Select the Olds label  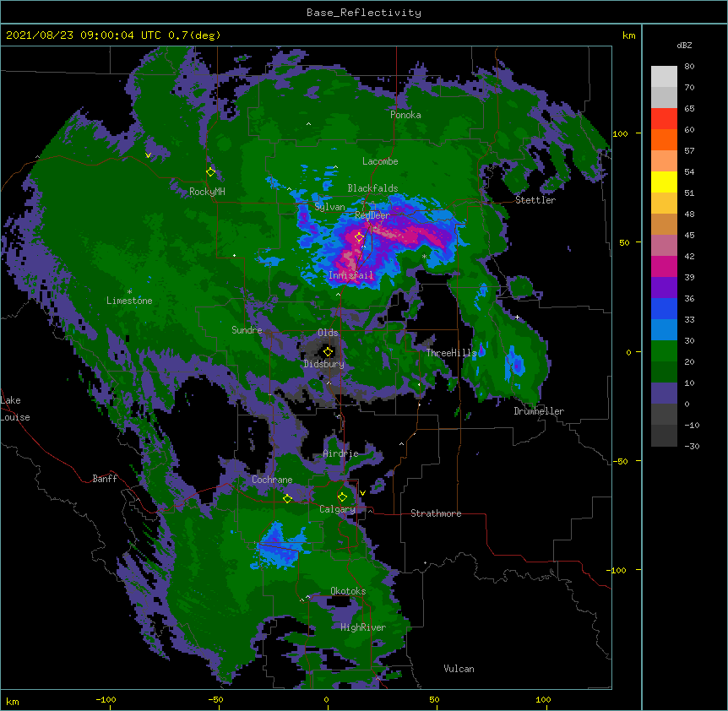pos(328,333)
